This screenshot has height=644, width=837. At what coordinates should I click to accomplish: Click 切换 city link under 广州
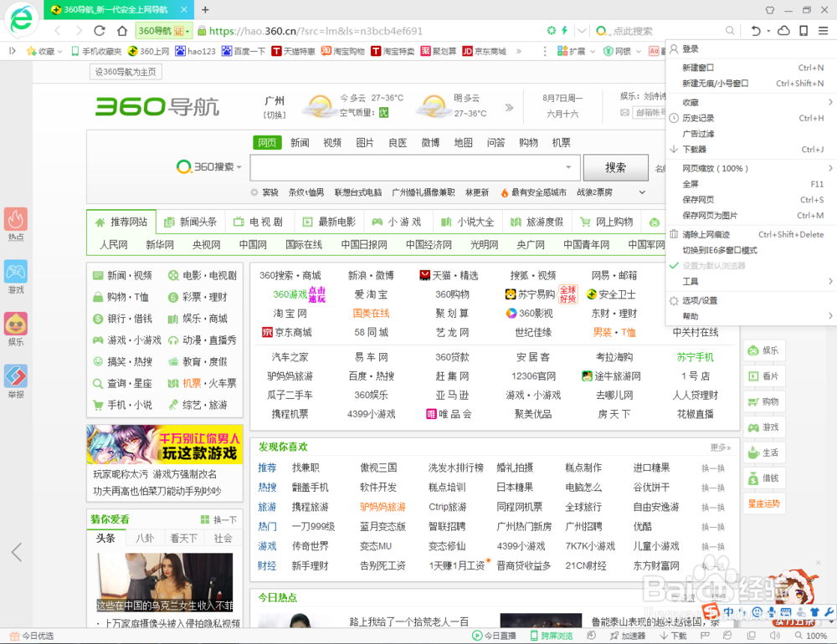275,115
